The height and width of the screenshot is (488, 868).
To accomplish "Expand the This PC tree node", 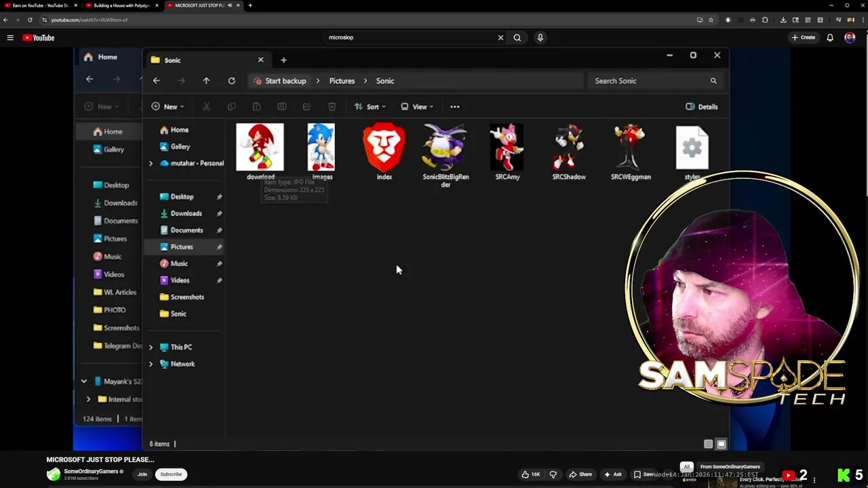I will coord(151,347).
